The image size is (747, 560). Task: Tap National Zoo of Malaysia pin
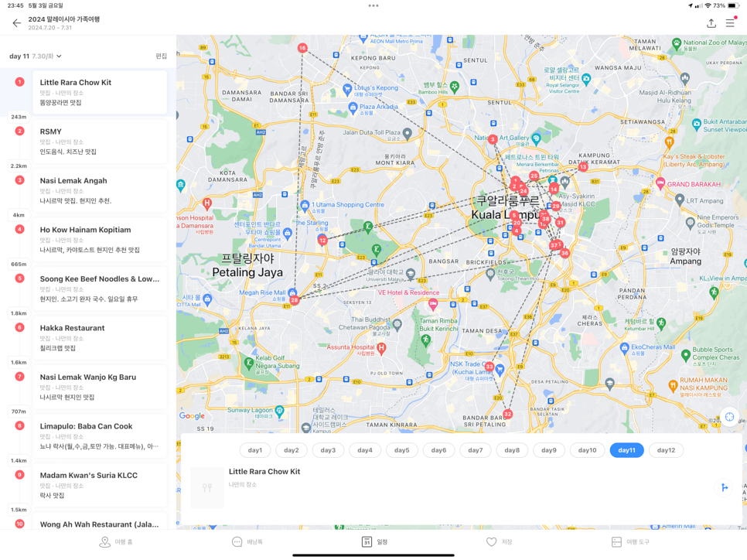tap(677, 43)
